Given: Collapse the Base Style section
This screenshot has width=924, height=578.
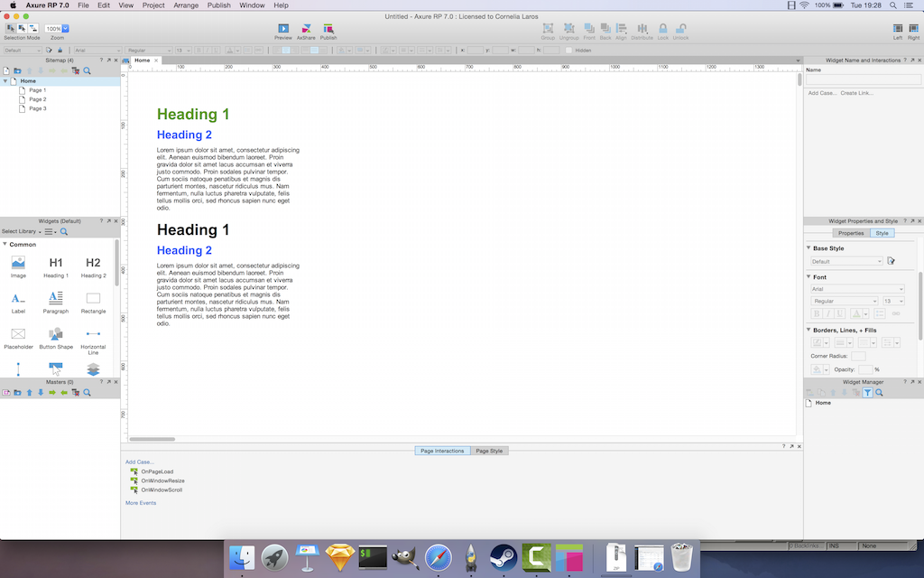Looking at the screenshot, I should [808, 247].
